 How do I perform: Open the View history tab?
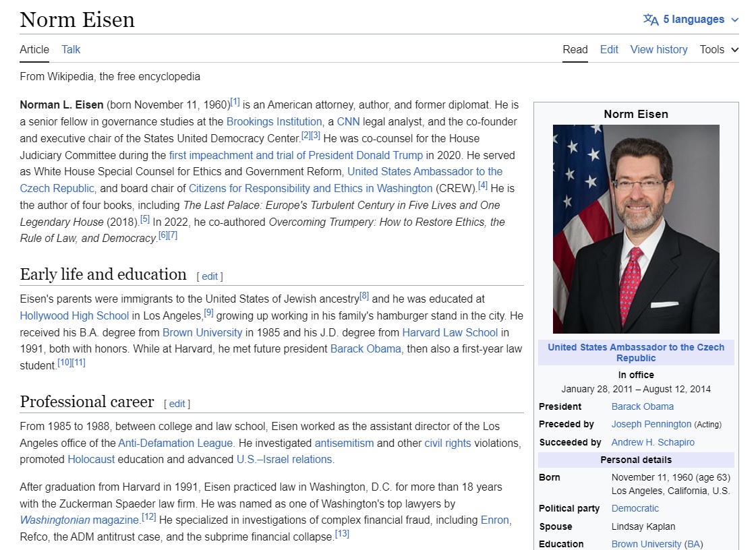(x=659, y=50)
